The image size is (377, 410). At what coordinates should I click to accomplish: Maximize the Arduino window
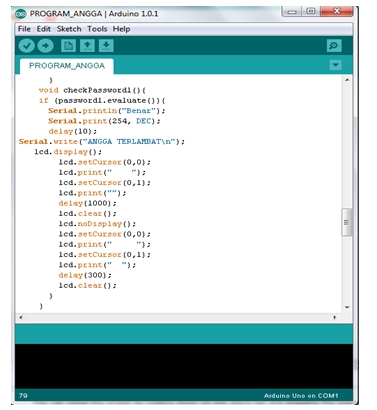[x=311, y=12]
